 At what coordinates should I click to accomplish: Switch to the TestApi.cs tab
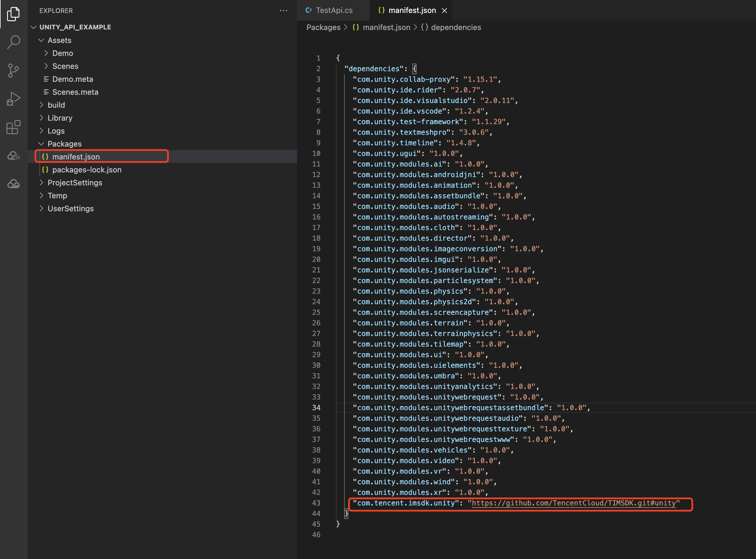(x=334, y=11)
